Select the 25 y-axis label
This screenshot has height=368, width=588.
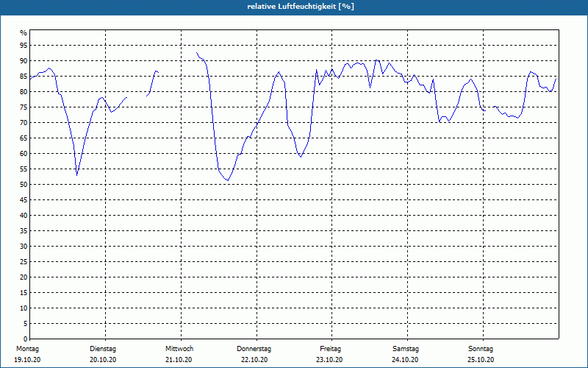point(24,262)
